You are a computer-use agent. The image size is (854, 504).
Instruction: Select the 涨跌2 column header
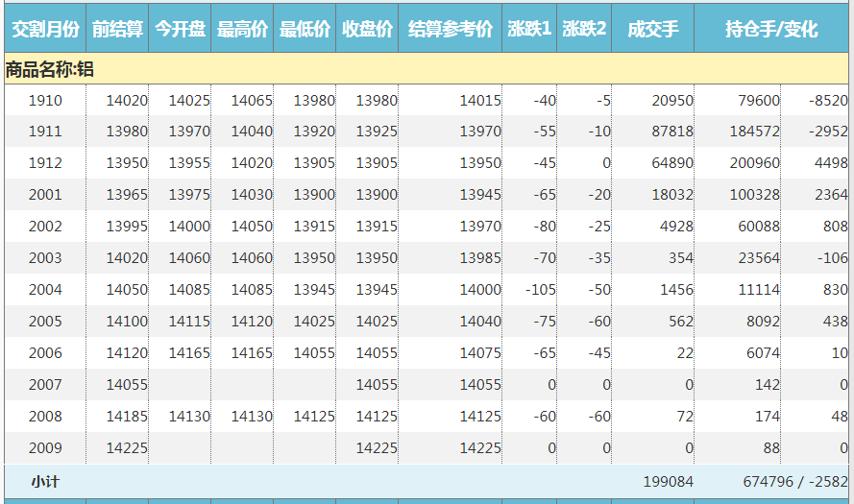click(584, 30)
